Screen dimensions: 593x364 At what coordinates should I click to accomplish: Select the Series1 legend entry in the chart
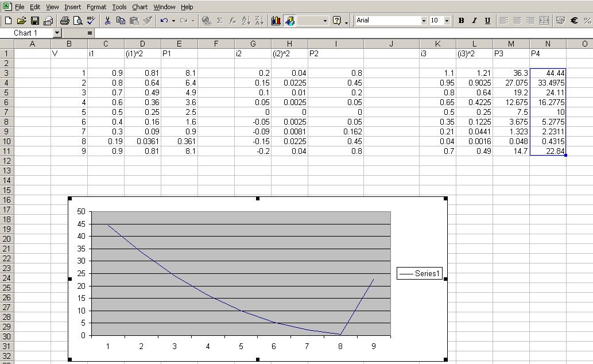click(x=420, y=274)
